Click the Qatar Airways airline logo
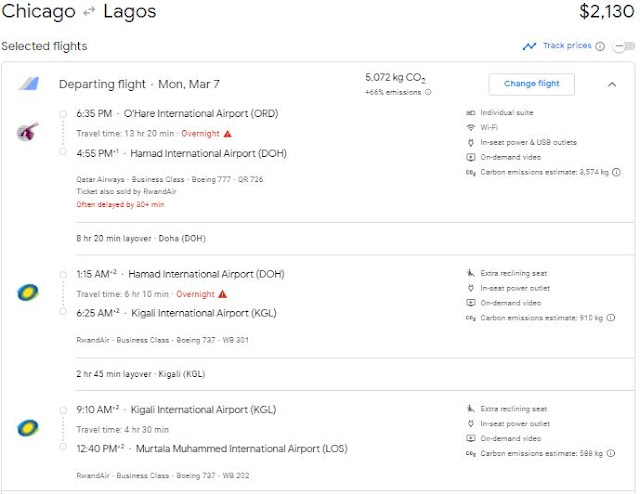Screen dimensions: 640x494 [x=27, y=132]
